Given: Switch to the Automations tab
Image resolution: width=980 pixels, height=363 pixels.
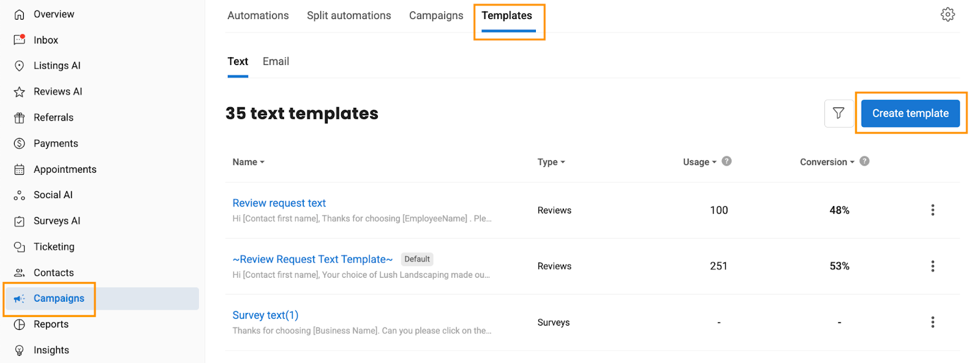Looking at the screenshot, I should [x=258, y=15].
